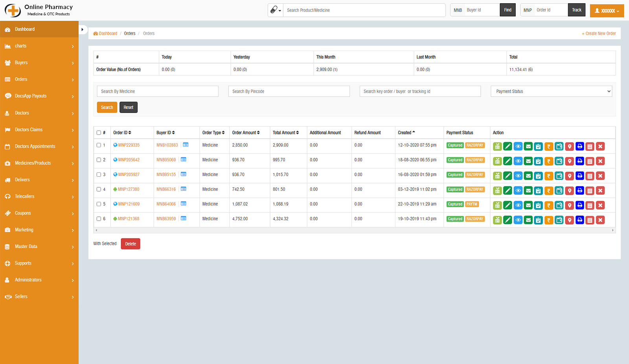Click the card icon beside buyer MNB64066

click(x=184, y=204)
